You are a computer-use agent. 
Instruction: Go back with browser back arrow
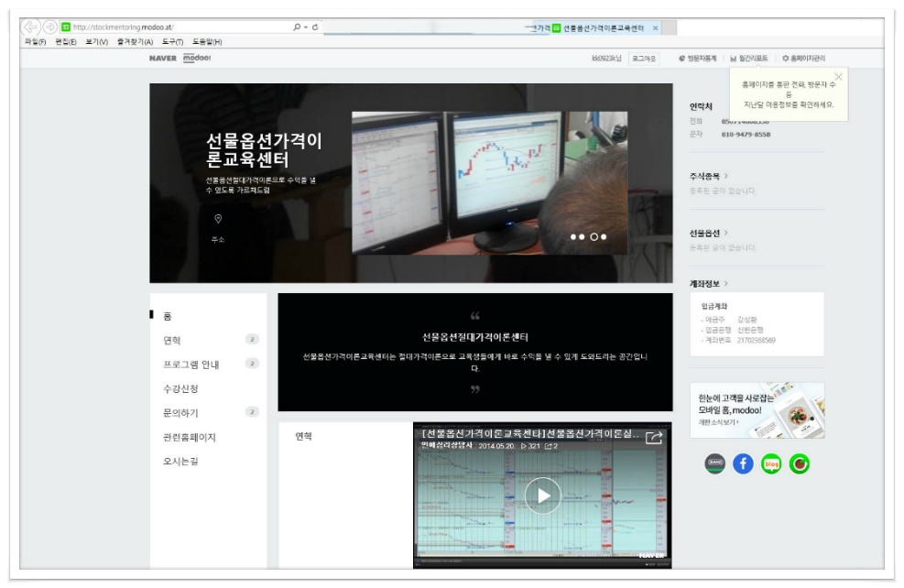point(30,27)
